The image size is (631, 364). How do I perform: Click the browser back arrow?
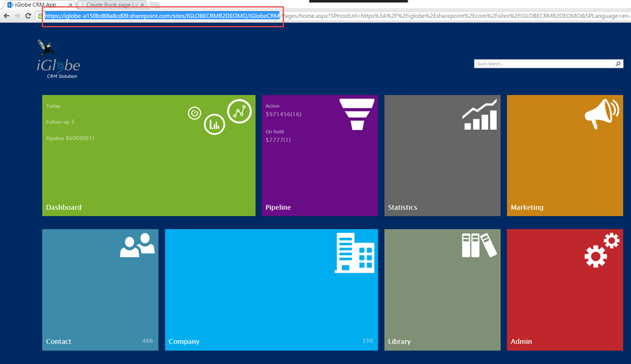[x=6, y=15]
